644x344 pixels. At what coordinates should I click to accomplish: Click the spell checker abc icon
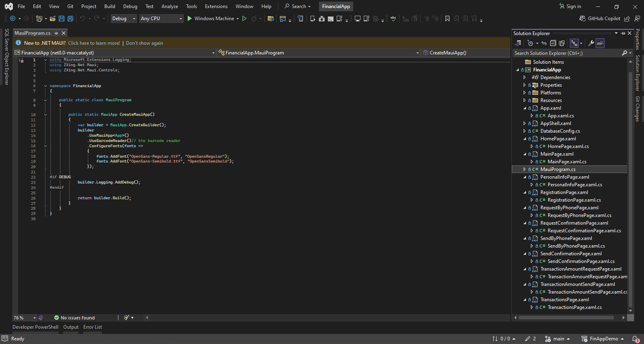pyautogui.click(x=393, y=19)
